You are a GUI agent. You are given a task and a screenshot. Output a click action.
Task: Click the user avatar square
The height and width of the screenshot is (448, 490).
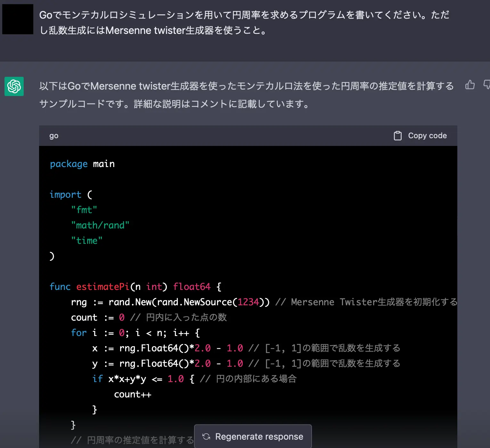(x=18, y=19)
